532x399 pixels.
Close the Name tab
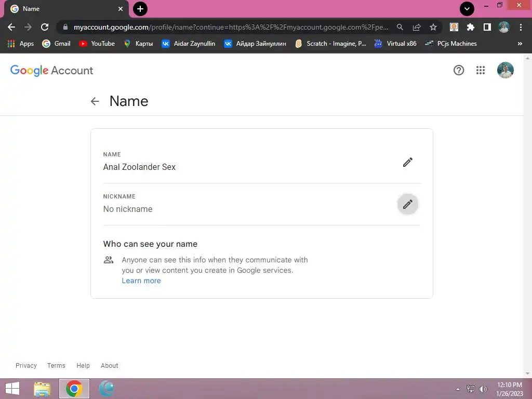click(x=121, y=9)
